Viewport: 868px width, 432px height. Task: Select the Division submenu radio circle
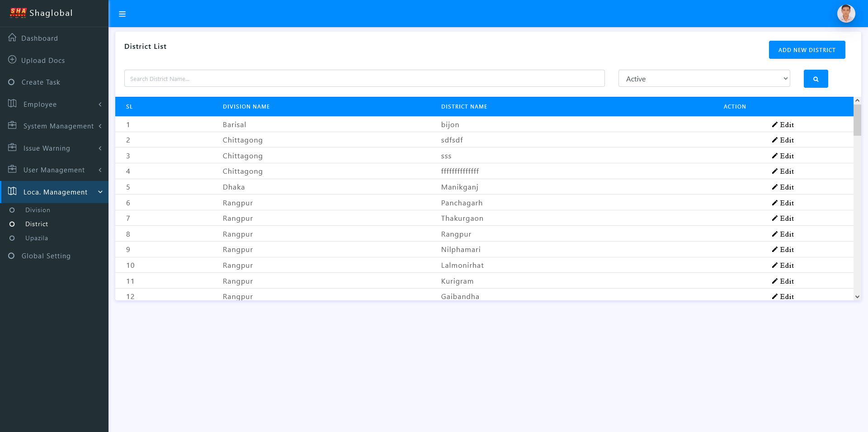tap(12, 210)
